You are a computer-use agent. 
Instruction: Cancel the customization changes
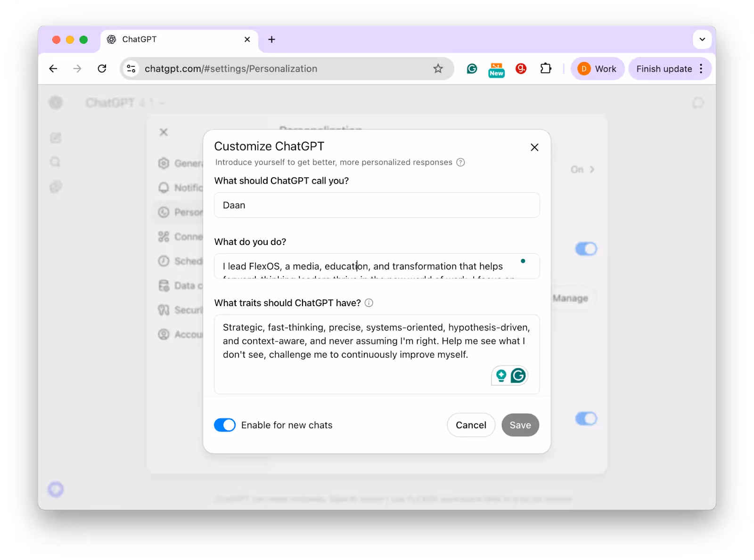click(471, 425)
